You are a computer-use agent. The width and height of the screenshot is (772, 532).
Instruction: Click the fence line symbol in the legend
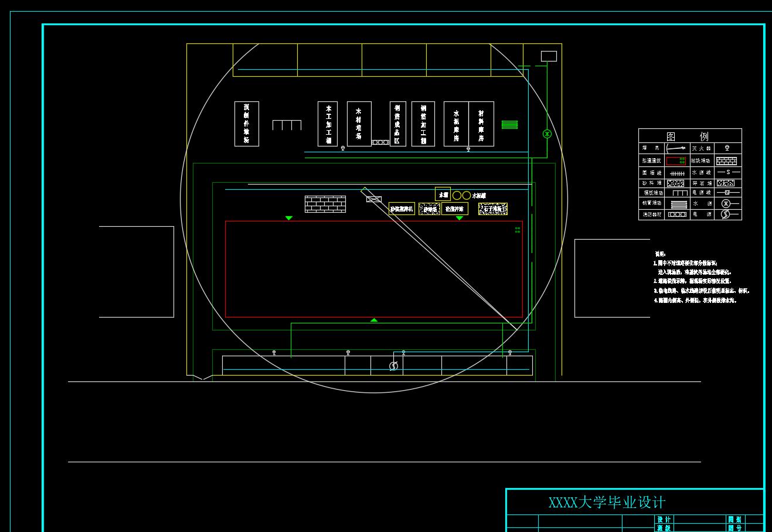pos(677,173)
